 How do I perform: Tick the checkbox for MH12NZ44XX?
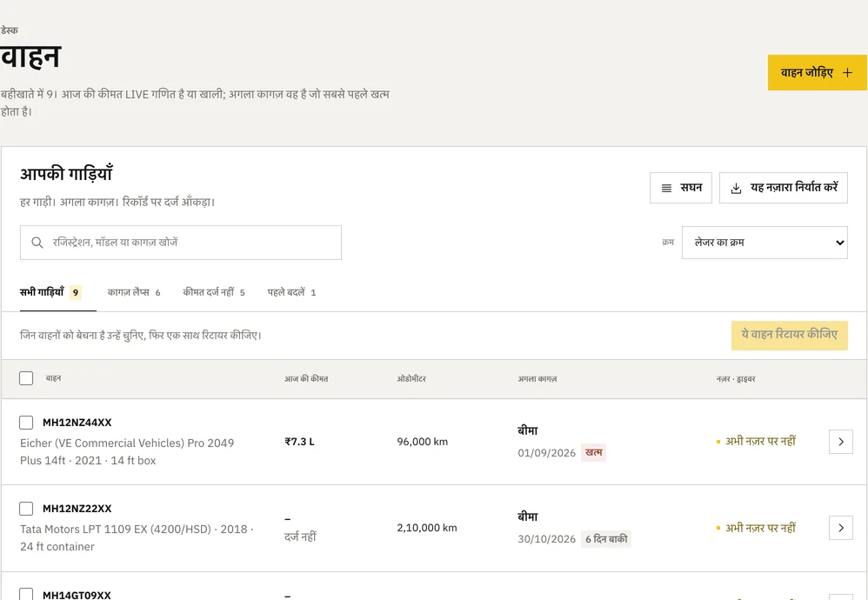tap(26, 423)
